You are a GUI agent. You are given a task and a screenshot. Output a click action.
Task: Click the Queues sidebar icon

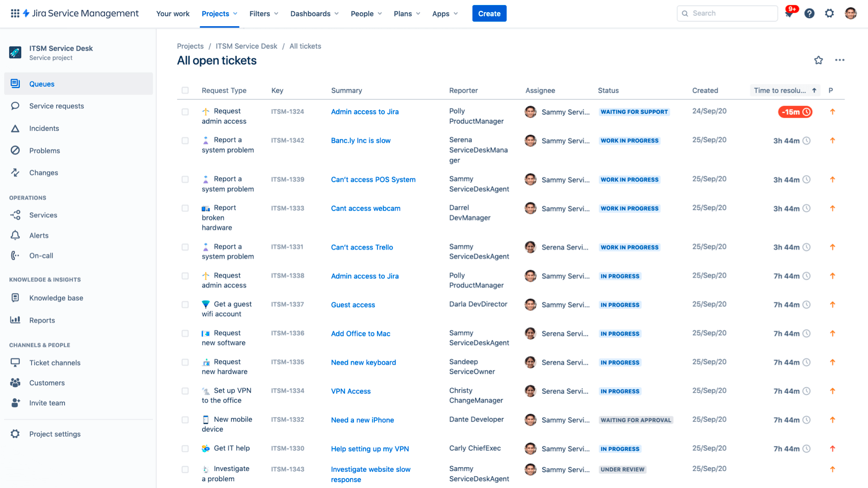coord(15,84)
